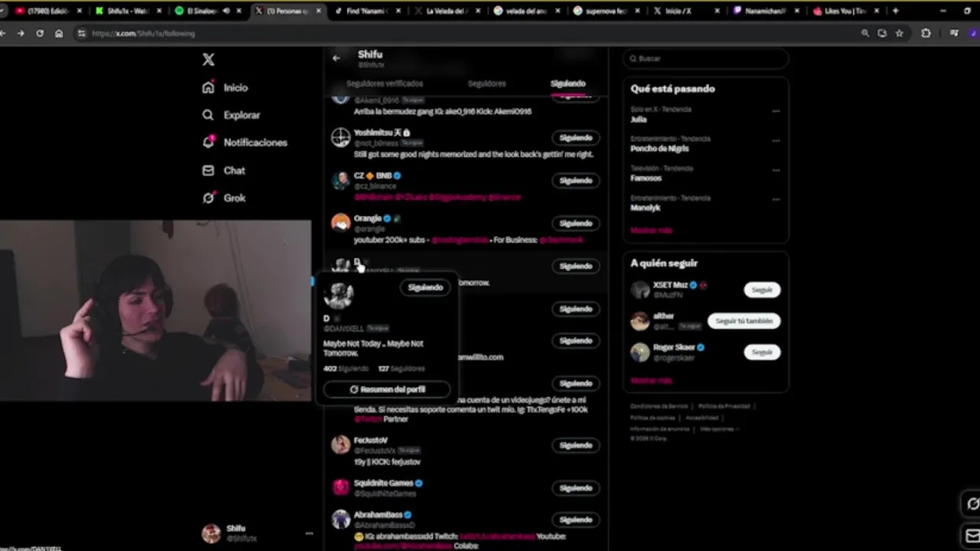
Task: Click the browser forward arrow
Action: pos(21,34)
